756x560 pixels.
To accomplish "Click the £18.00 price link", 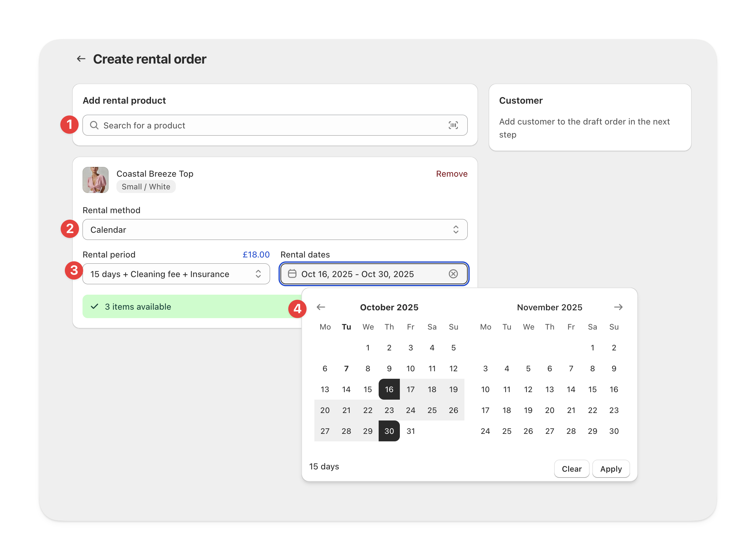I will coord(256,255).
